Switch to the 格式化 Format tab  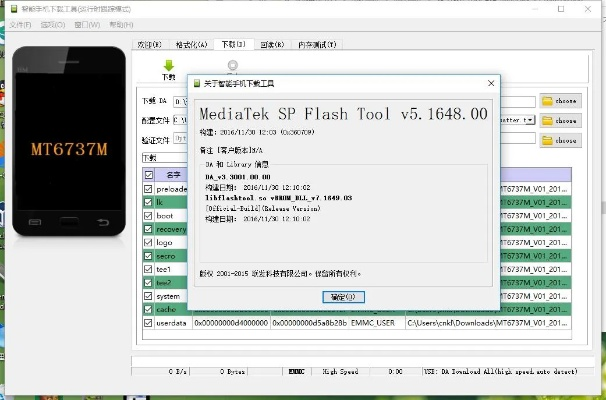pyautogui.click(x=190, y=44)
